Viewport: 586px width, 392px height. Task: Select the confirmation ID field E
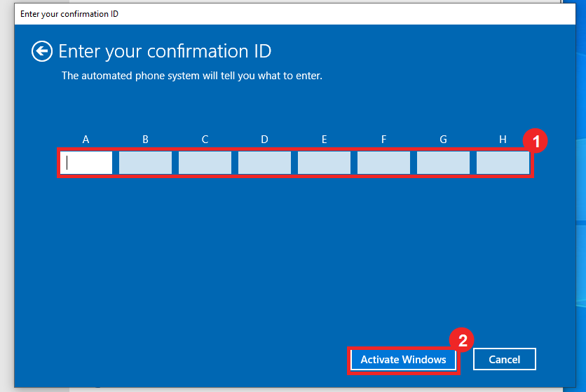[x=324, y=163]
